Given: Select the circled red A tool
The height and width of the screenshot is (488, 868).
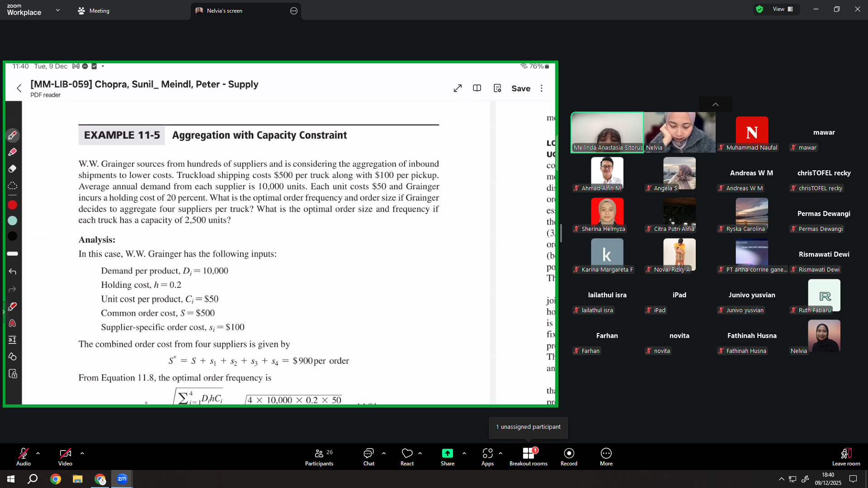Looking at the screenshot, I should click(x=12, y=323).
